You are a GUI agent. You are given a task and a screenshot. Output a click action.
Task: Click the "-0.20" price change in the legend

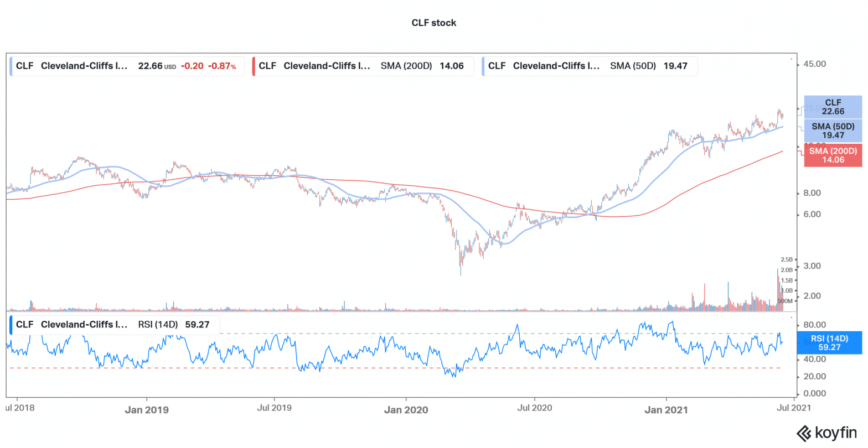[x=192, y=66]
